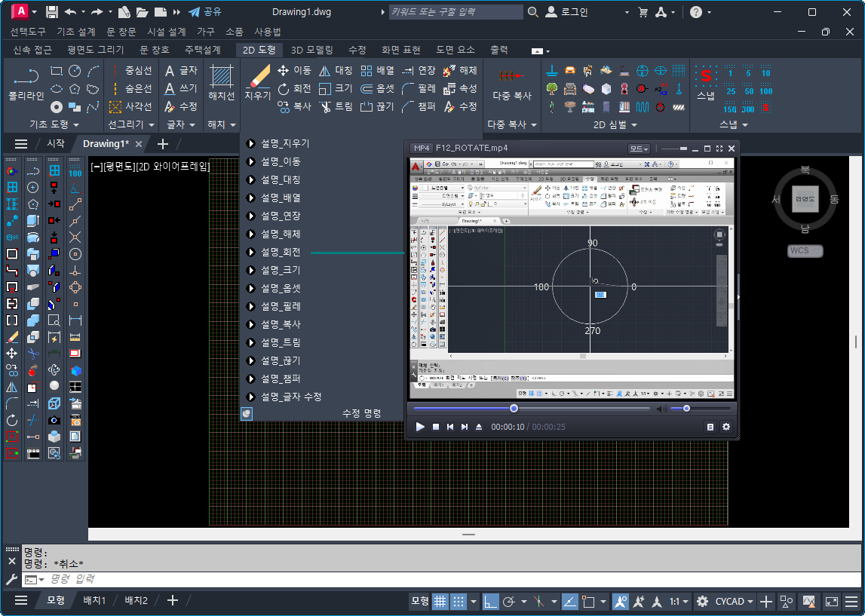Select the 지우기 (Erase) tool
Screen dimensions: 865x616
click(257, 83)
